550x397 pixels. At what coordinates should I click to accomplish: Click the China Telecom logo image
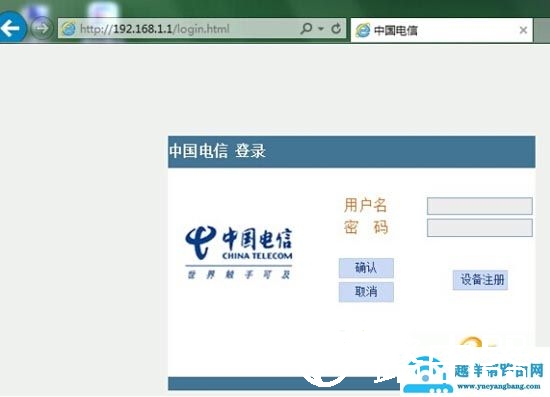click(x=239, y=253)
